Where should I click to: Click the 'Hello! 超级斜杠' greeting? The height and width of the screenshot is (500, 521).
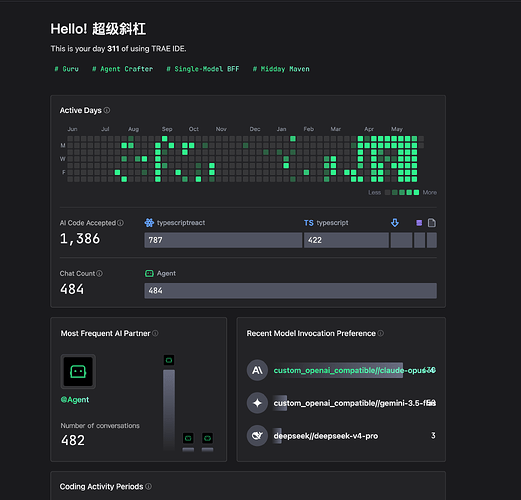[98, 29]
